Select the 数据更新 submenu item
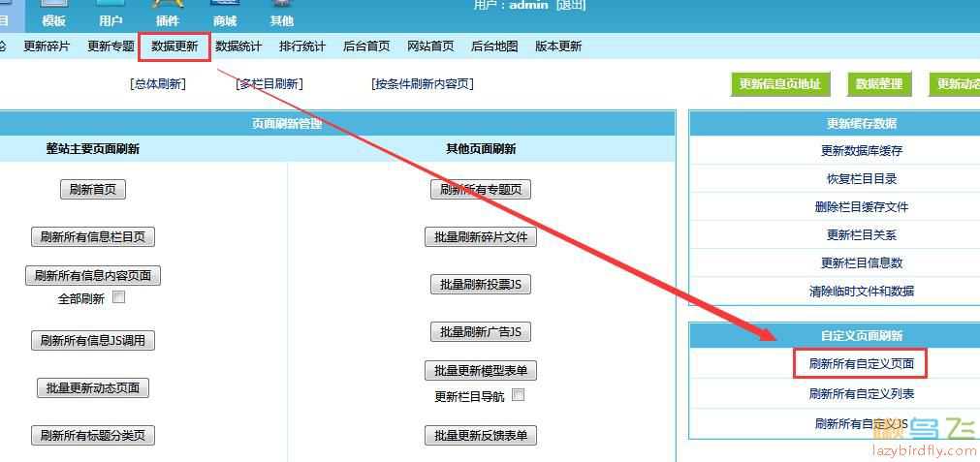The width and height of the screenshot is (980, 462). point(174,46)
